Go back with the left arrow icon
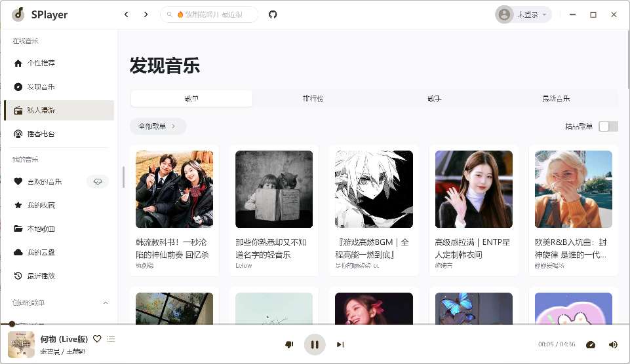Image resolution: width=630 pixels, height=364 pixels. (x=127, y=14)
